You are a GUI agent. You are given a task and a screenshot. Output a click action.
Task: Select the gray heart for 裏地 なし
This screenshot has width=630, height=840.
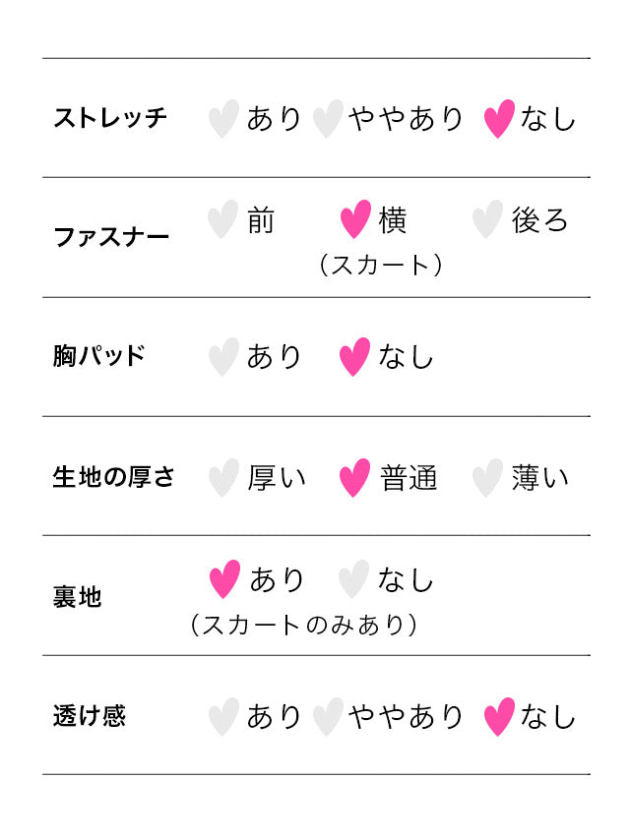point(353,579)
